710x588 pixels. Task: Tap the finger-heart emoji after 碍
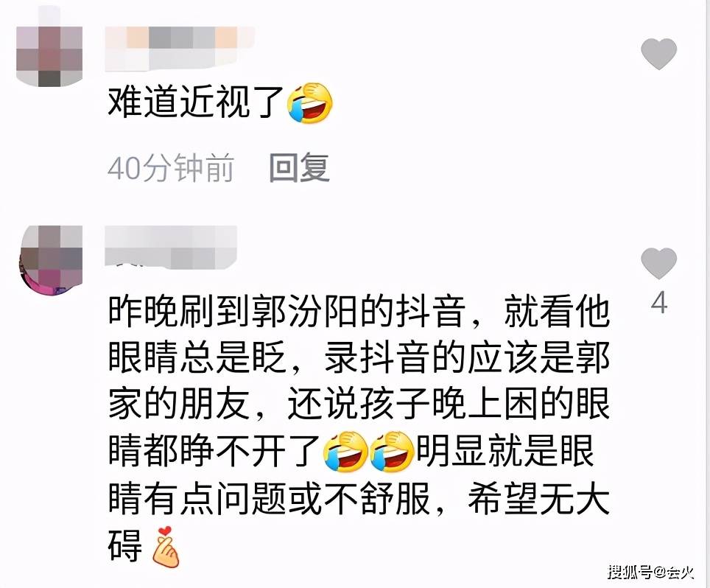(x=166, y=547)
